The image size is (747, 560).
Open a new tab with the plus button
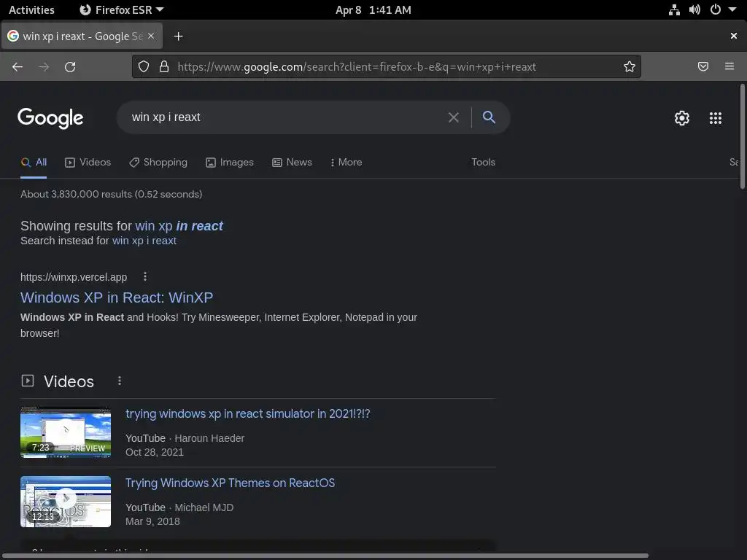pos(178,36)
